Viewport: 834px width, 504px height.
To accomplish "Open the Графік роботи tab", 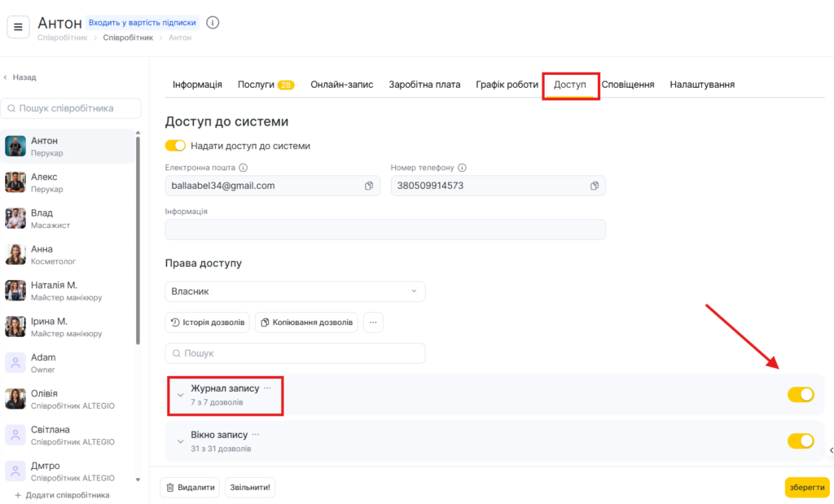I will click(x=507, y=85).
